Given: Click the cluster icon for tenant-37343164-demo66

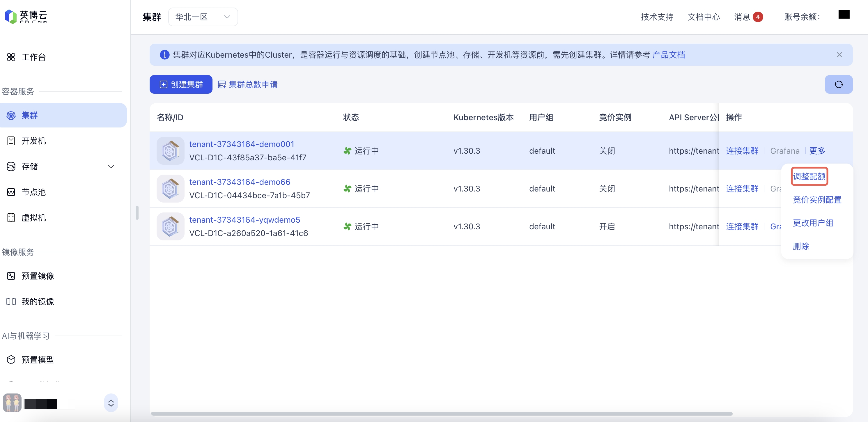Looking at the screenshot, I should click(170, 189).
